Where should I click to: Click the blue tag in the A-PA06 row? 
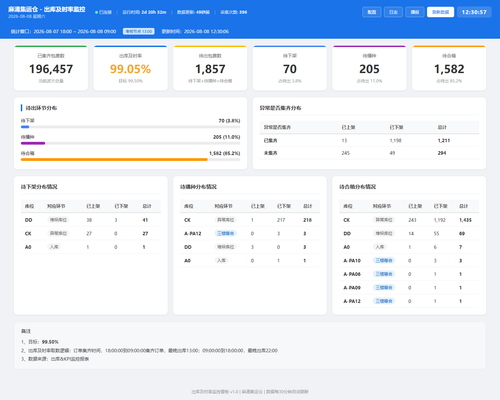tap(384, 274)
